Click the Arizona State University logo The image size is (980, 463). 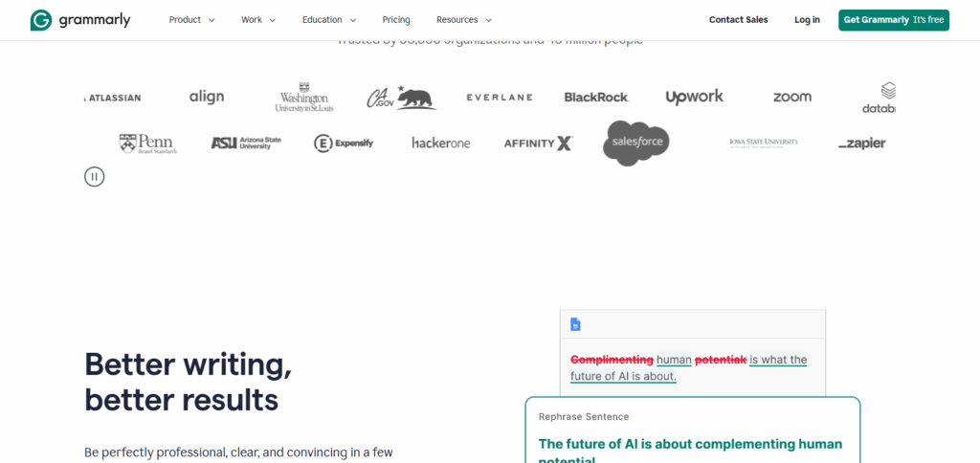[x=246, y=143]
